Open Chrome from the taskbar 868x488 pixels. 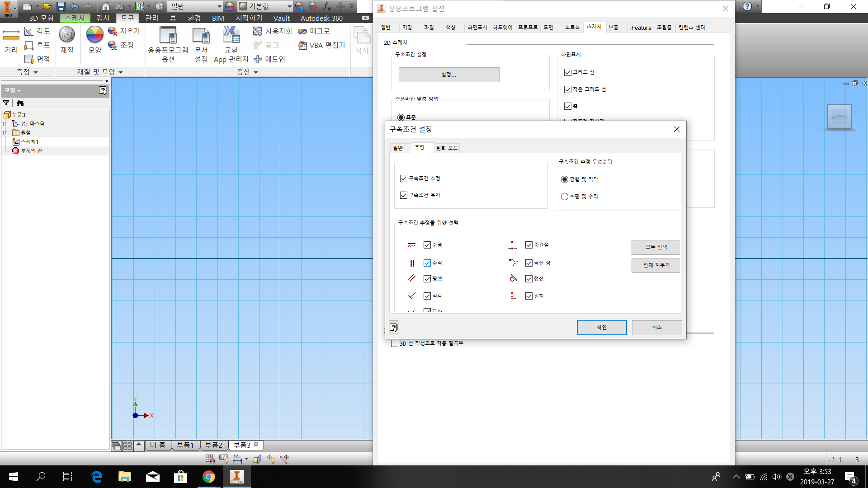[x=208, y=477]
